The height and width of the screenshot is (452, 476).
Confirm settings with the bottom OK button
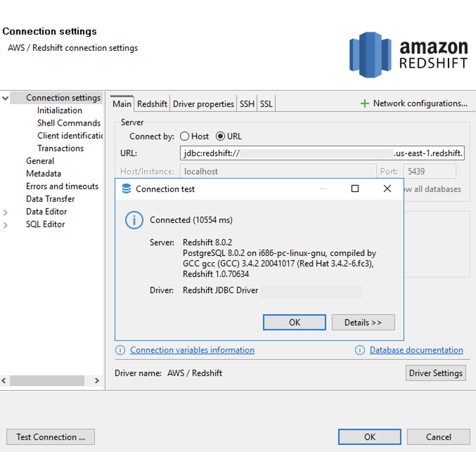tap(369, 437)
